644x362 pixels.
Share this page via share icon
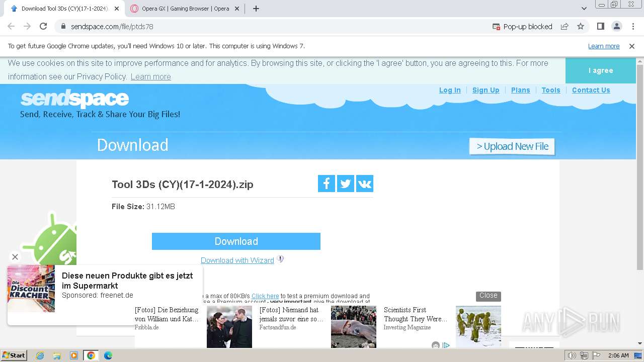565,26
